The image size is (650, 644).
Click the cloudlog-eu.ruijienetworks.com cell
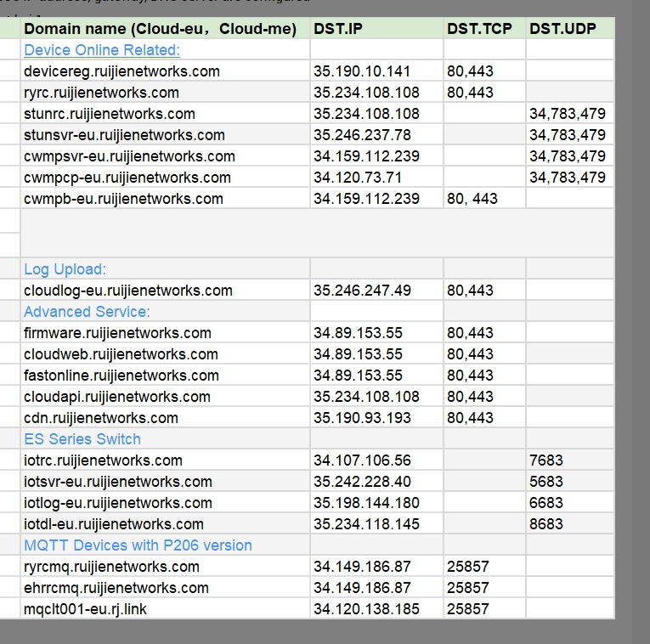(x=128, y=291)
